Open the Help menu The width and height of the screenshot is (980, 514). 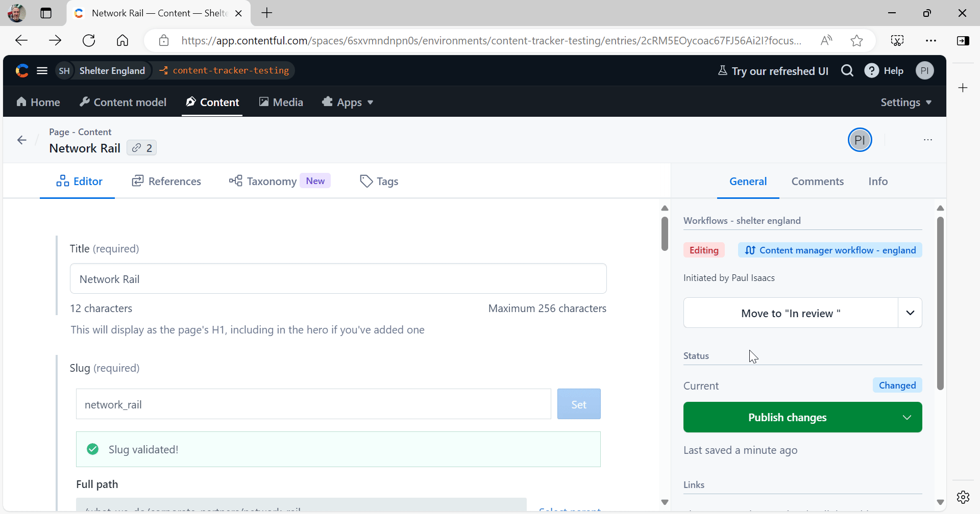pyautogui.click(x=884, y=71)
